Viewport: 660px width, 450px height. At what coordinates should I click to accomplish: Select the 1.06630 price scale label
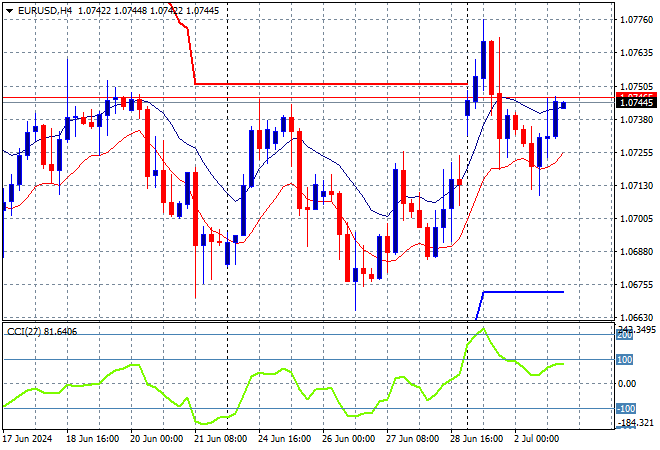tap(637, 317)
